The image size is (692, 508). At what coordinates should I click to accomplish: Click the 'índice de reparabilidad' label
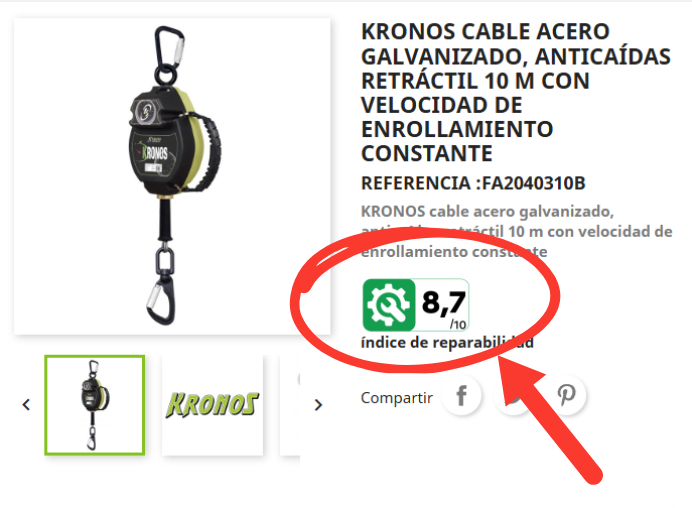coord(447,342)
